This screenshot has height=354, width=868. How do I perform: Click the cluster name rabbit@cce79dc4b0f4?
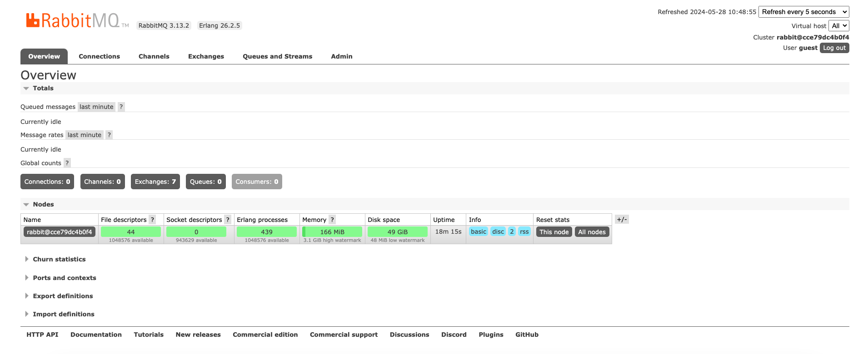pyautogui.click(x=813, y=37)
